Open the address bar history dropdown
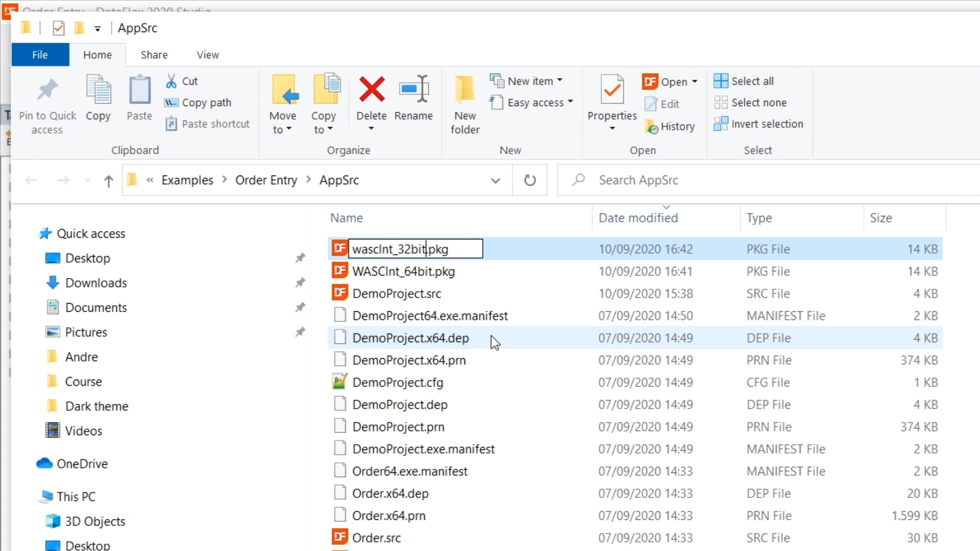The width and height of the screenshot is (980, 551). click(495, 180)
